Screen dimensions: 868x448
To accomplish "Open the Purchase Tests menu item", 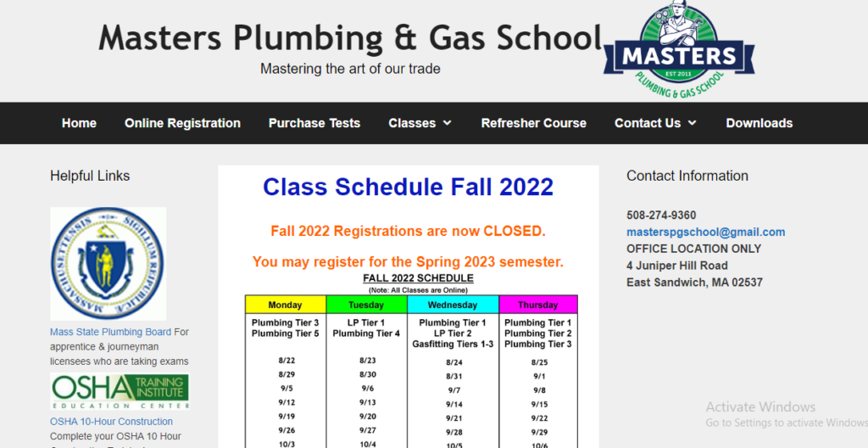I will pos(314,123).
